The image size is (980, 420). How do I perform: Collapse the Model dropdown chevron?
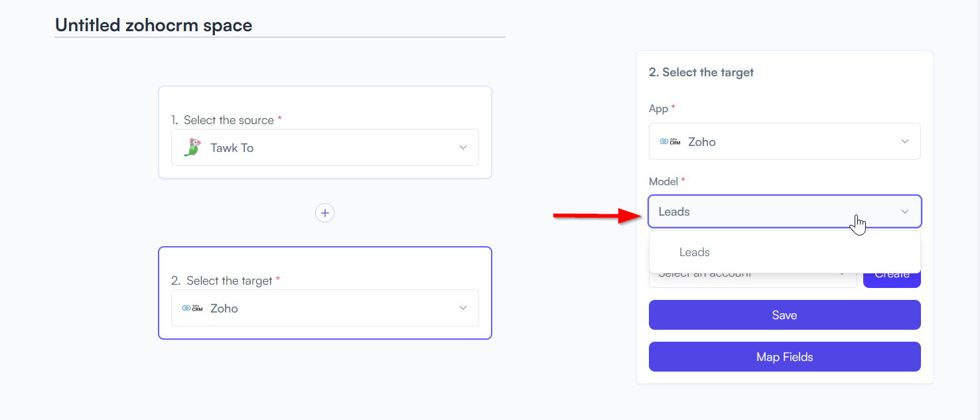pyautogui.click(x=905, y=212)
